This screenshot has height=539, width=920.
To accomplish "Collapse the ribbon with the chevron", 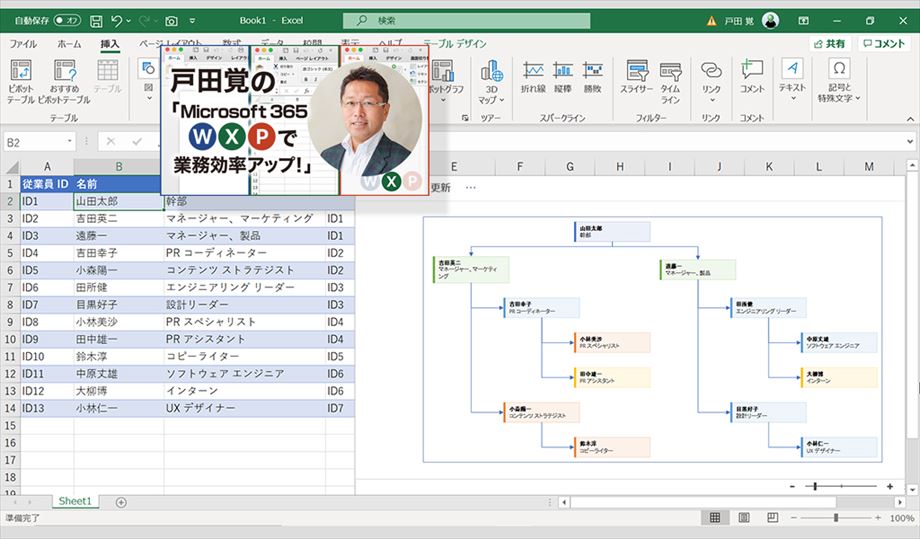I will pyautogui.click(x=910, y=119).
